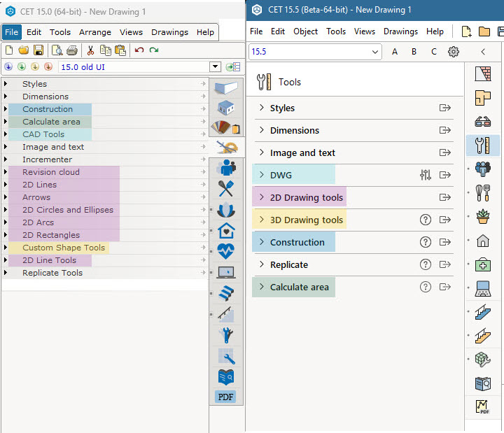This screenshot has height=433, width=504.
Task: Click Print preview icon in CET 15.0 toolbar
Action: coord(57,50)
